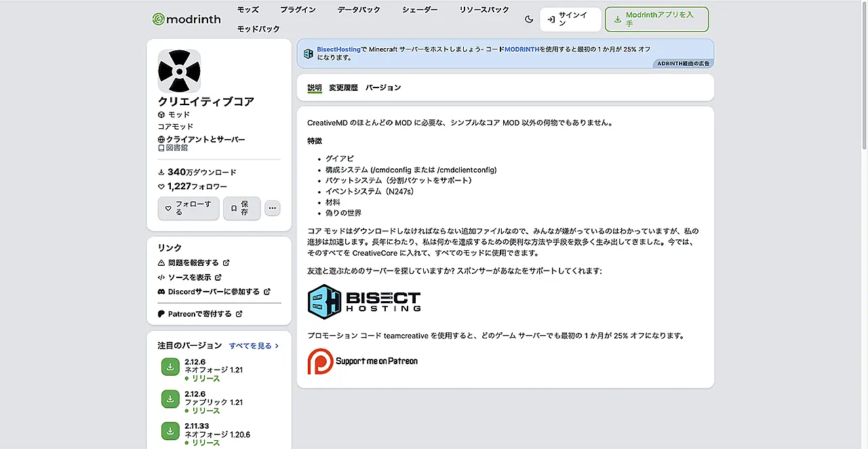Switch to the 変更履歴 tab
Image resolution: width=868 pixels, height=449 pixels.
pos(343,87)
